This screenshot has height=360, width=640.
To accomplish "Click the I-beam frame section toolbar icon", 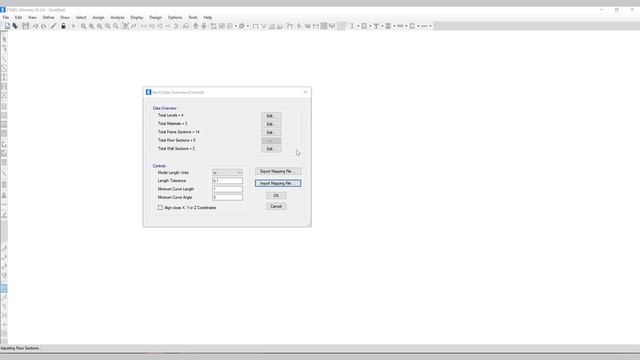I will (x=352, y=26).
